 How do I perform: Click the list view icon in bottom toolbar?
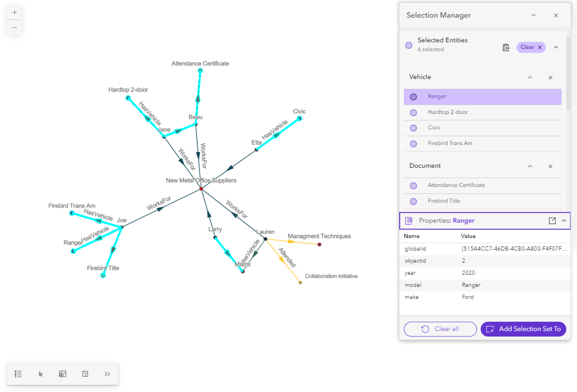pyautogui.click(x=18, y=374)
